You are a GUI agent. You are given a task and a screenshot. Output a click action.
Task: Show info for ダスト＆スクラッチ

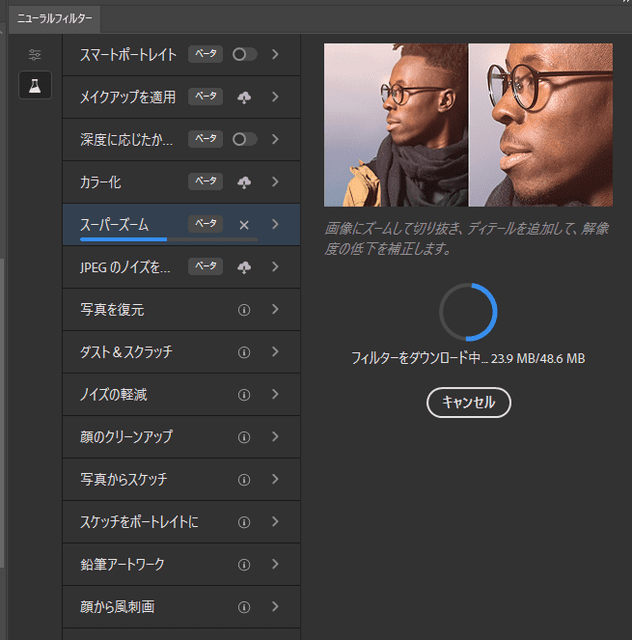coord(244,352)
